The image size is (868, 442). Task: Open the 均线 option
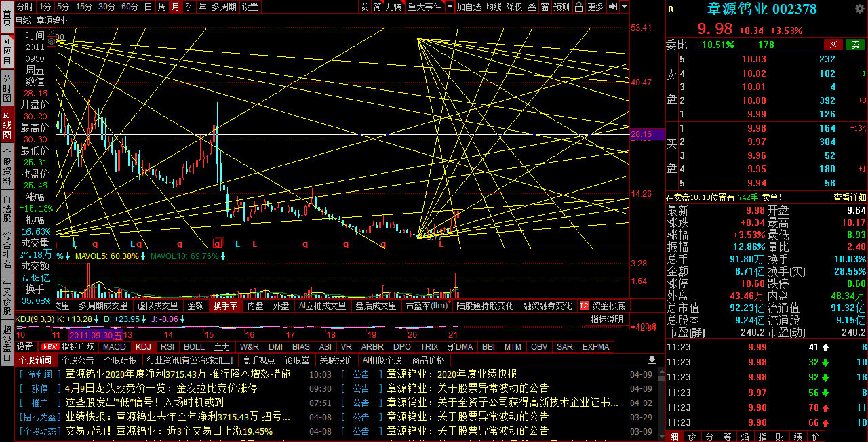point(494,7)
